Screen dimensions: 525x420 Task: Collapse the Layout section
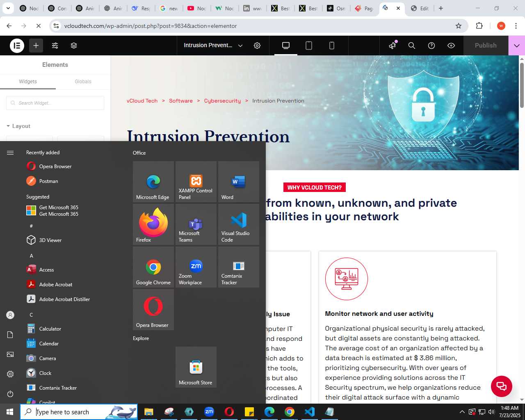click(x=18, y=126)
